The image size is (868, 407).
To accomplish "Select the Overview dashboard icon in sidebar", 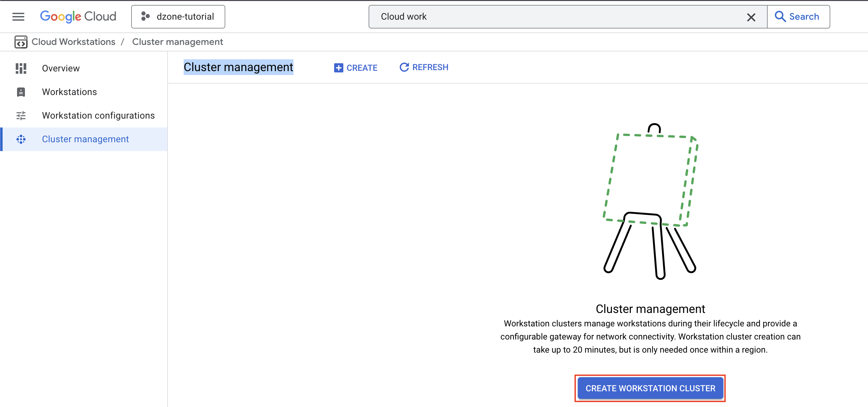I will tap(21, 68).
